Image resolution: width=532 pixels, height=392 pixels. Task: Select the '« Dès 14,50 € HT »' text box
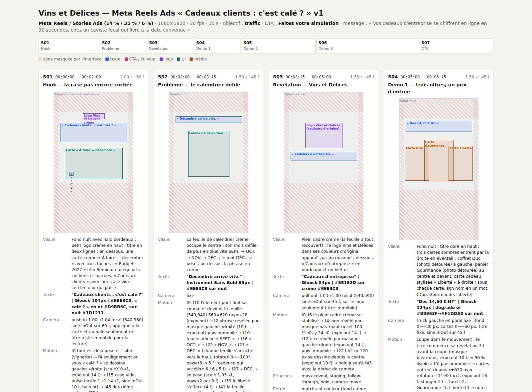coord(439,126)
